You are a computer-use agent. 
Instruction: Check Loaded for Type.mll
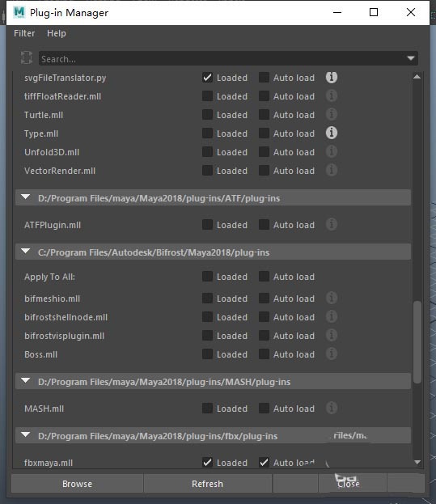[207, 133]
